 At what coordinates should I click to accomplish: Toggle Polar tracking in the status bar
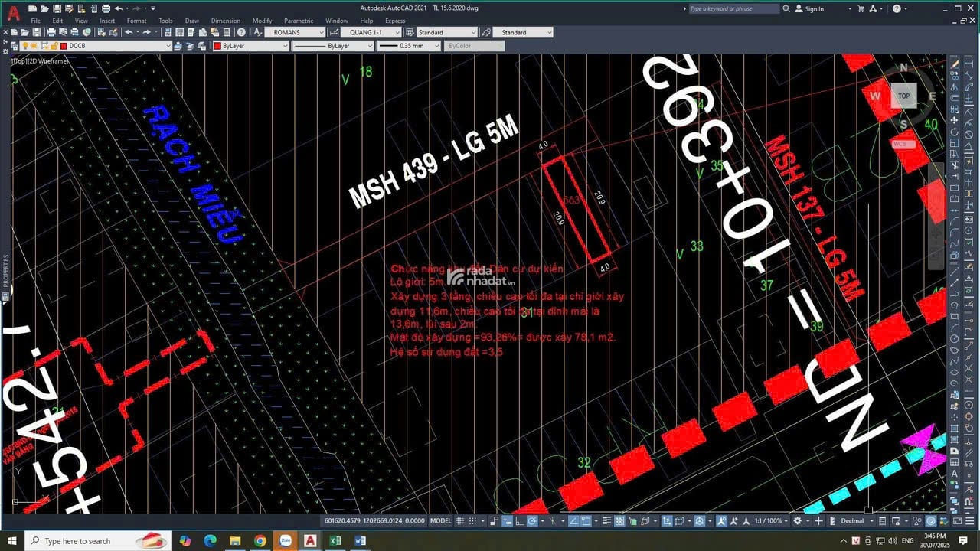532,521
